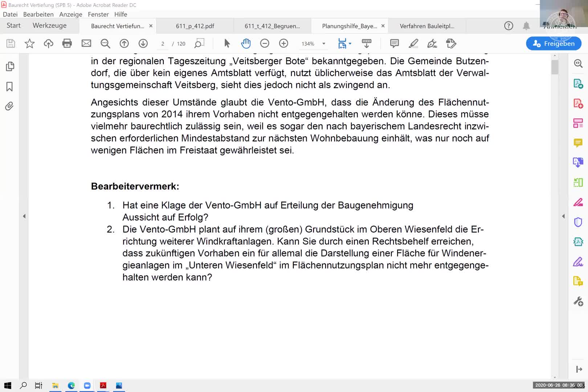Viewport: 588px width, 392px height.
Task: Print the document via the printer icon
Action: [67, 43]
